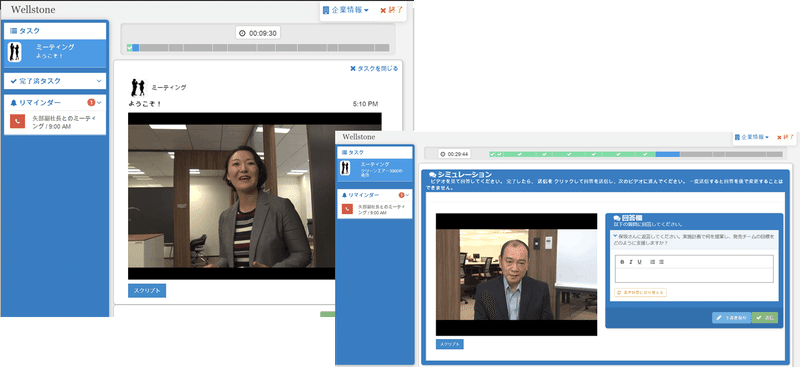The image size is (800, 367).
Task: Select the タスク header in front window
Action: (x=374, y=152)
